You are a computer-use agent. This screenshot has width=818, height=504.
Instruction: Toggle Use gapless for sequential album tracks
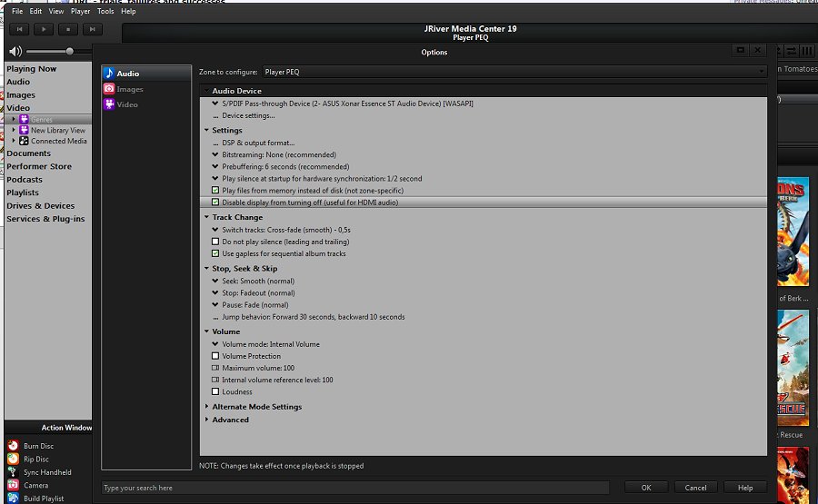click(x=215, y=253)
